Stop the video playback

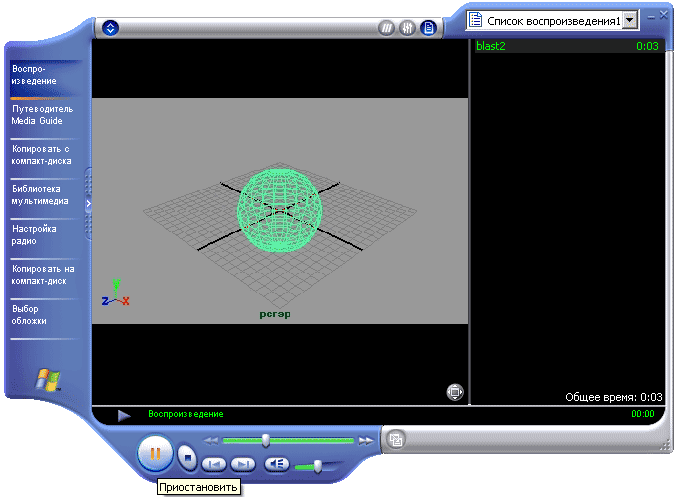coord(187,457)
